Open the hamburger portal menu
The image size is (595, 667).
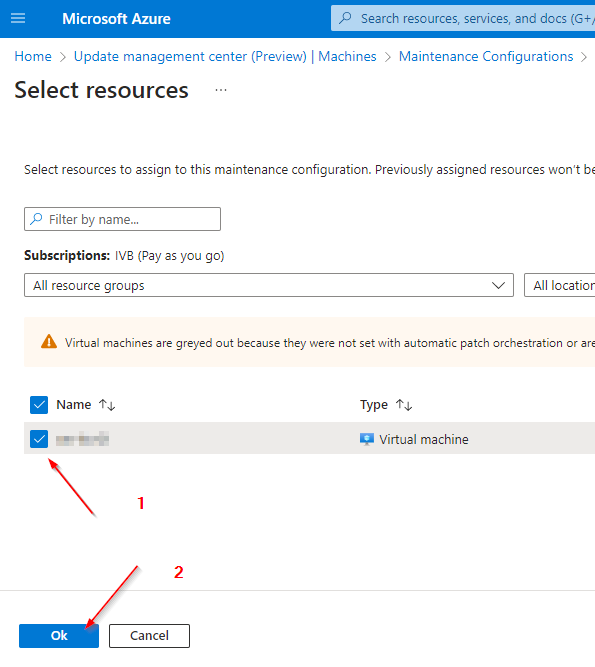pyautogui.click(x=18, y=18)
